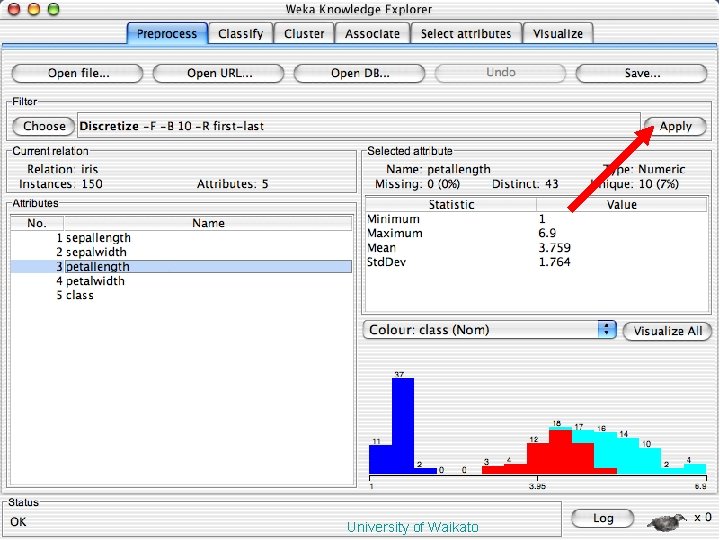Image resolution: width=720 pixels, height=540 pixels.
Task: Click the Maximum value 6.9
Action: (x=547, y=233)
